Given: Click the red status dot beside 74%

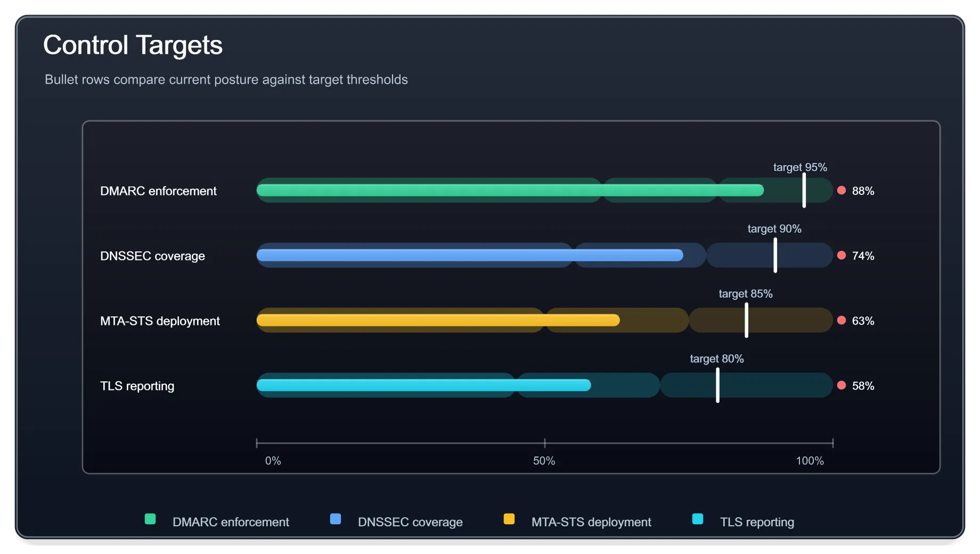Looking at the screenshot, I should tap(842, 255).
